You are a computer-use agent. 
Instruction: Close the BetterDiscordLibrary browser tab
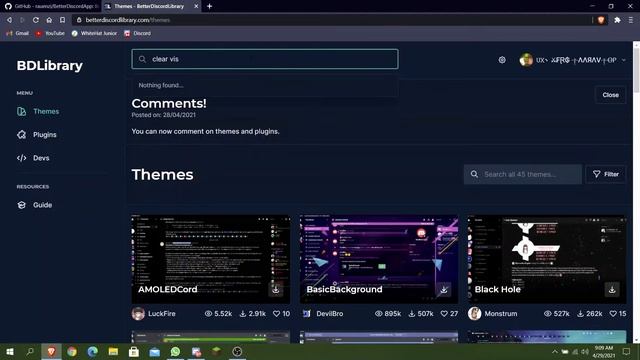[196, 7]
